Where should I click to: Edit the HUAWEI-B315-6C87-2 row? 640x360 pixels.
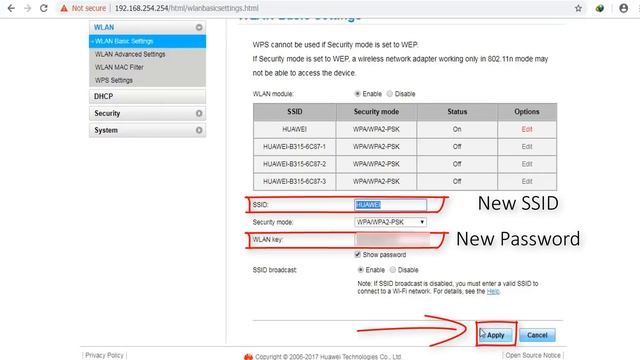[x=527, y=164]
